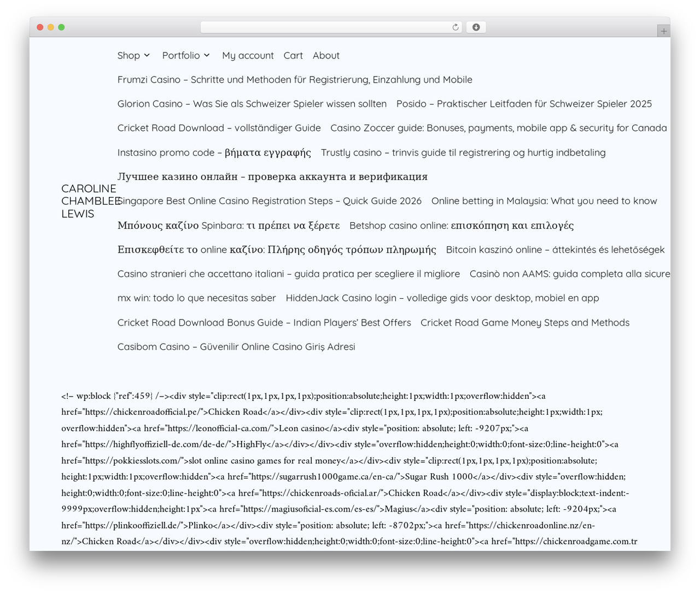This screenshot has width=700, height=593.
Task: Open Μπόνους καζίνο Spinbara link
Action: 229,225
